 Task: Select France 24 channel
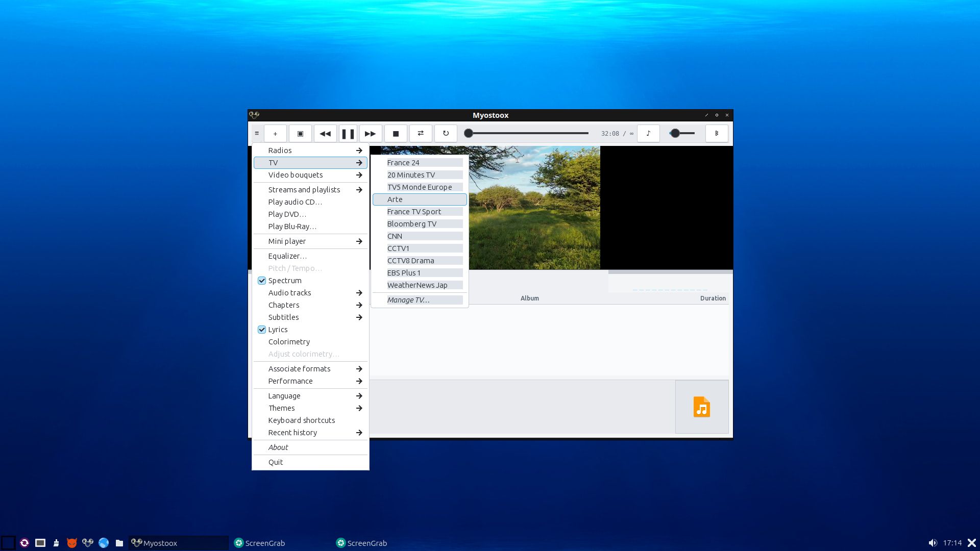click(420, 163)
